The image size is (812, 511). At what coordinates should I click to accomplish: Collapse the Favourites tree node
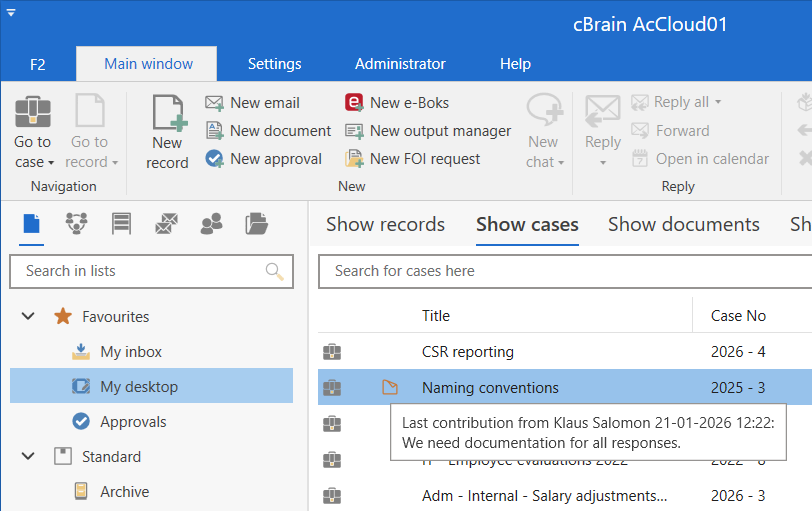[x=28, y=316]
